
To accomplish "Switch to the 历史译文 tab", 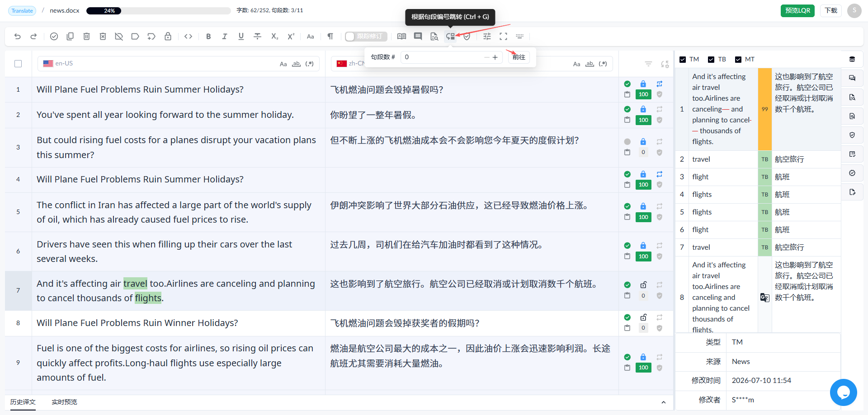I will [23, 402].
